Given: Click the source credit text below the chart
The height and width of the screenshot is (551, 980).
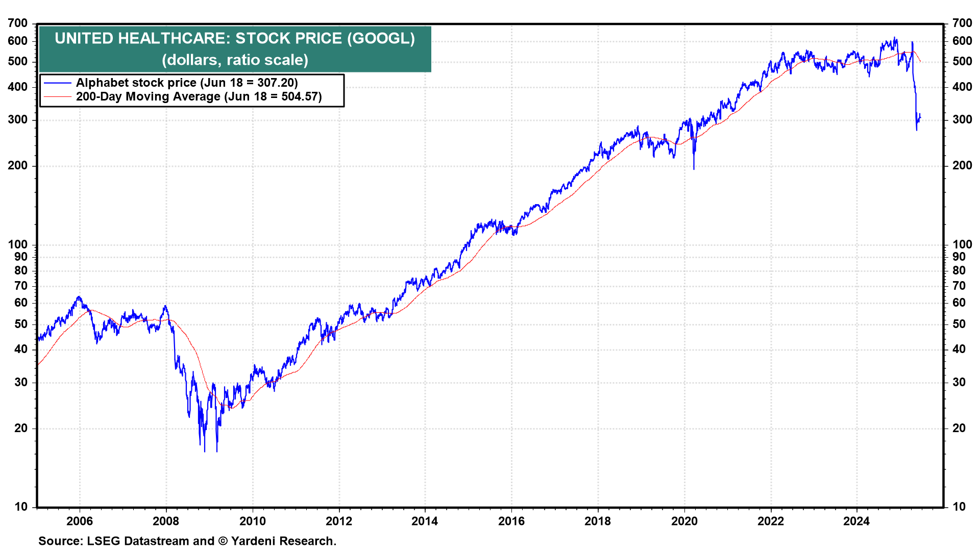Looking at the screenshot, I should pyautogui.click(x=187, y=541).
